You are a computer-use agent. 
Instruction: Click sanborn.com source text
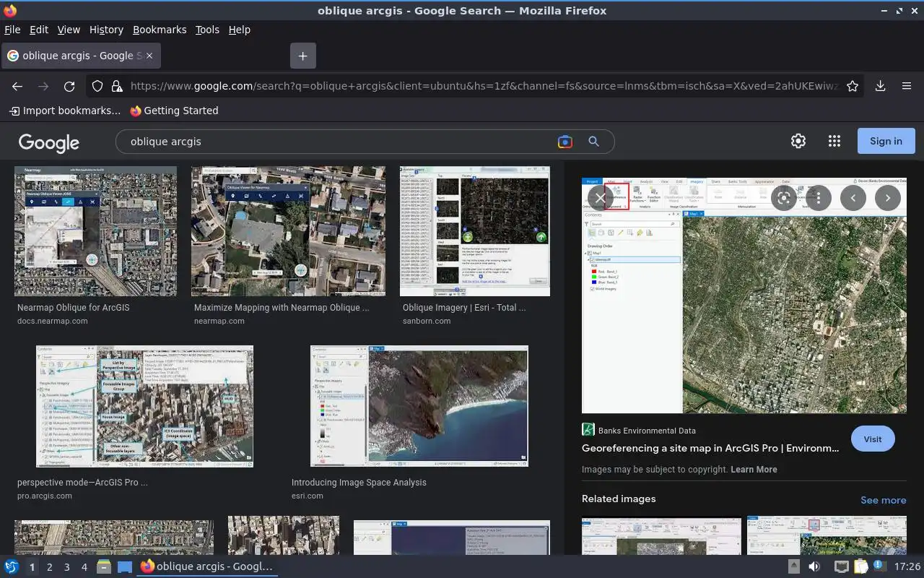click(x=427, y=321)
